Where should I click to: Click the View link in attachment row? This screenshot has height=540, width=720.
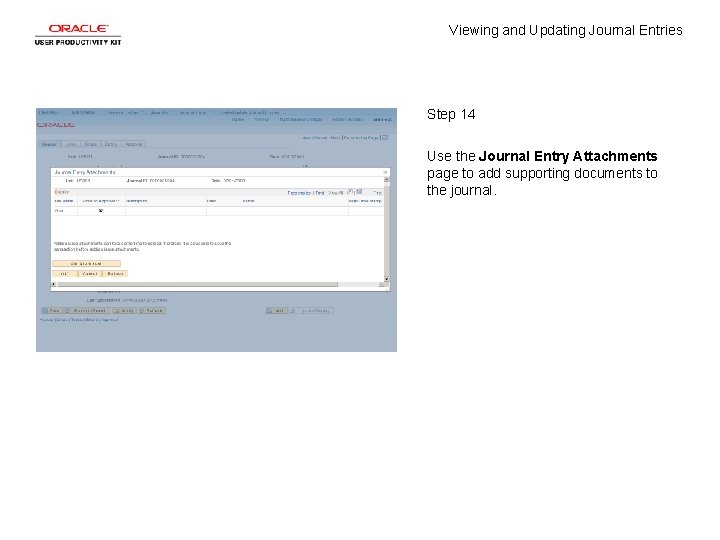point(59,211)
